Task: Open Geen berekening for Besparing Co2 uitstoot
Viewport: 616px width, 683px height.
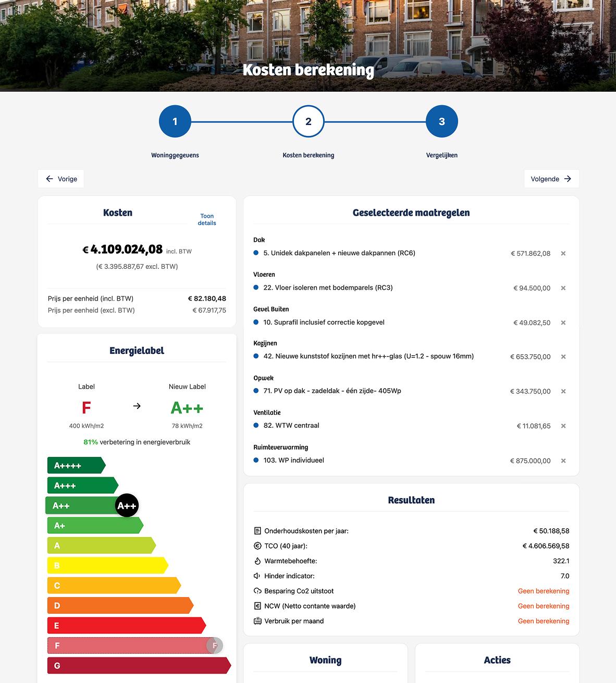Action: point(544,591)
